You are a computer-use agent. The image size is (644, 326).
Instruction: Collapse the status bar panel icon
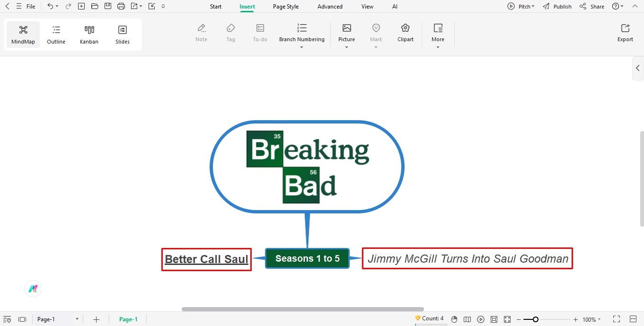(633, 319)
